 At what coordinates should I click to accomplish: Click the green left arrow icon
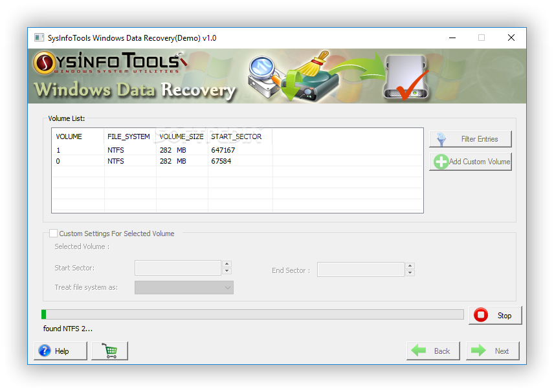(x=419, y=351)
